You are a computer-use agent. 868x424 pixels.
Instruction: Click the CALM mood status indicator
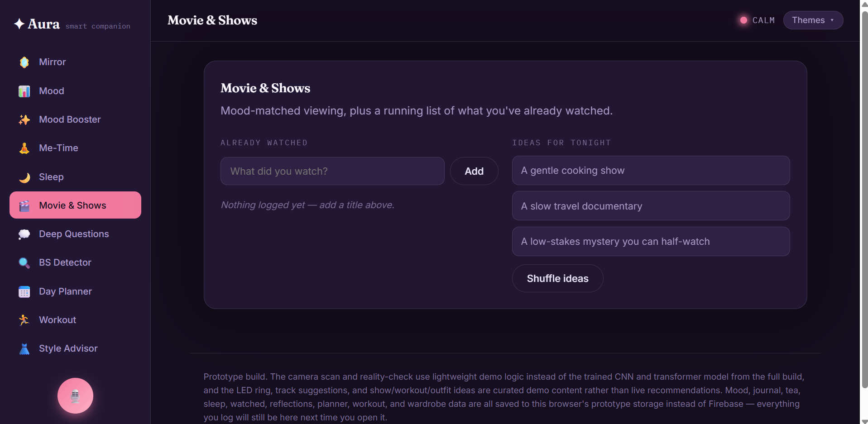(757, 20)
